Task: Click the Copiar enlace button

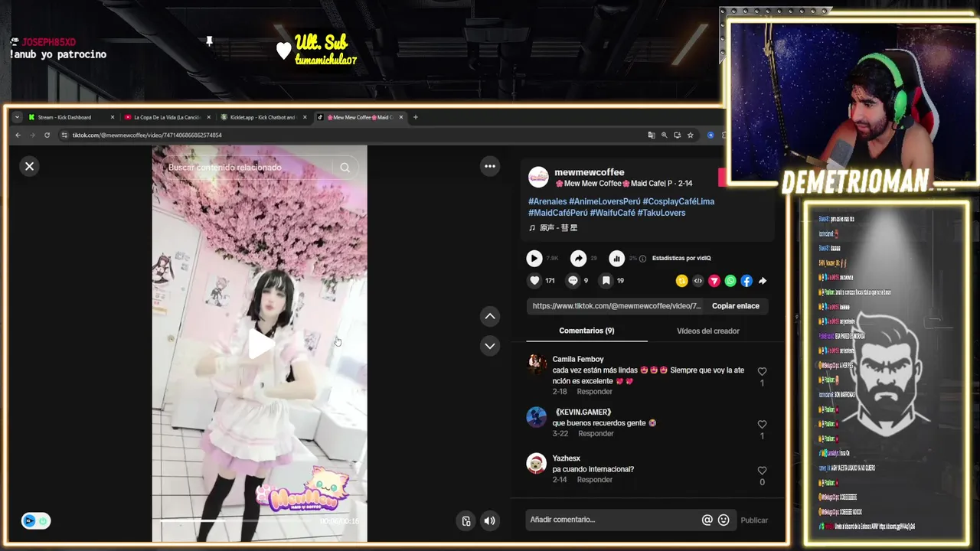Action: pyautogui.click(x=736, y=306)
